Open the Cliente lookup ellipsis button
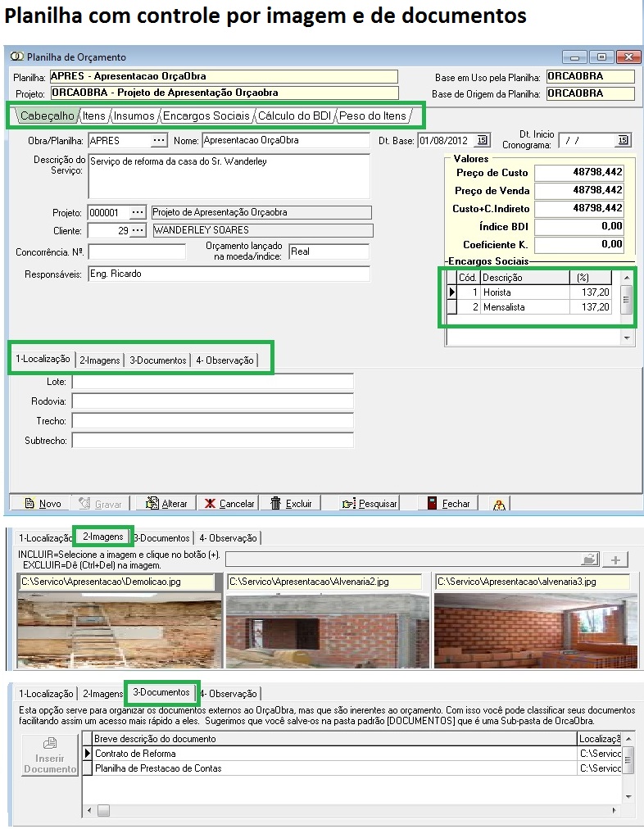 [x=138, y=230]
